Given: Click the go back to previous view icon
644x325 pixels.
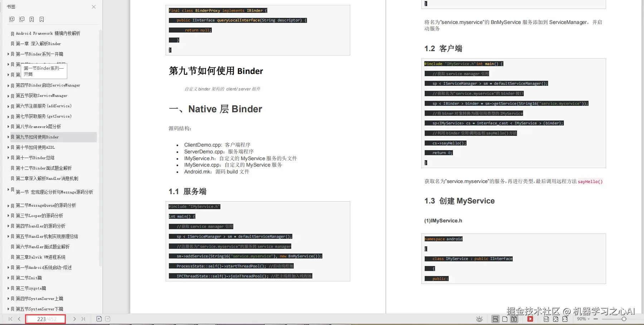Looking at the screenshot, I should tap(99, 319).
